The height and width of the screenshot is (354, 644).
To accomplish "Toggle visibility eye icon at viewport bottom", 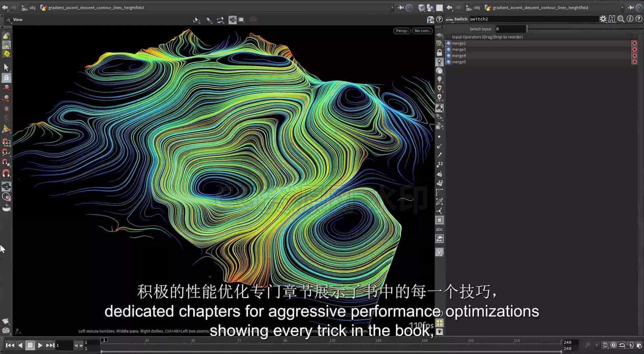I will 439,331.
